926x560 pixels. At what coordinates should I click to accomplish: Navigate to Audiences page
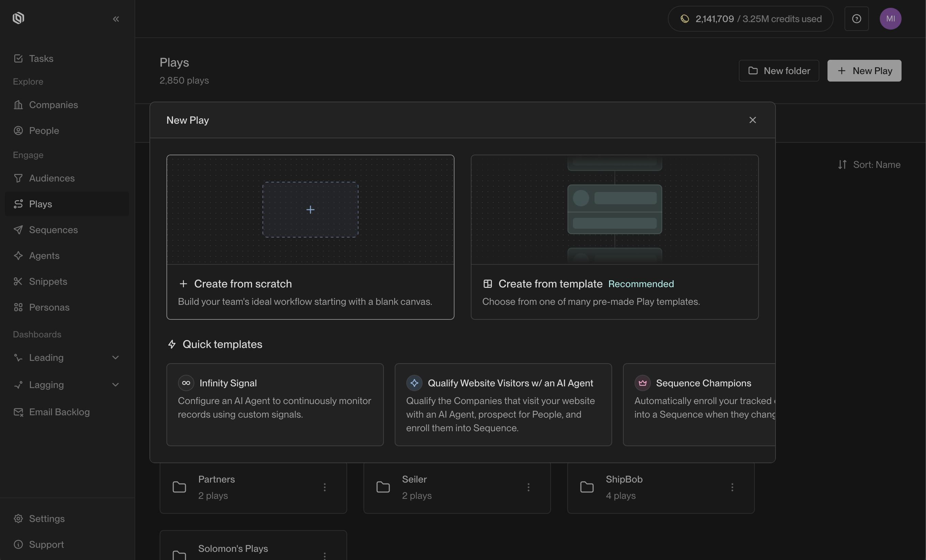pos(52,178)
